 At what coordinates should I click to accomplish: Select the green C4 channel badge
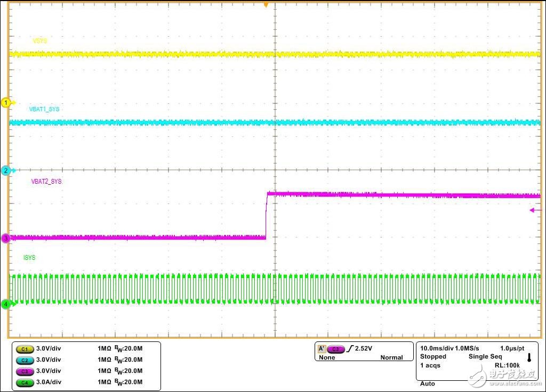pyautogui.click(x=25, y=382)
